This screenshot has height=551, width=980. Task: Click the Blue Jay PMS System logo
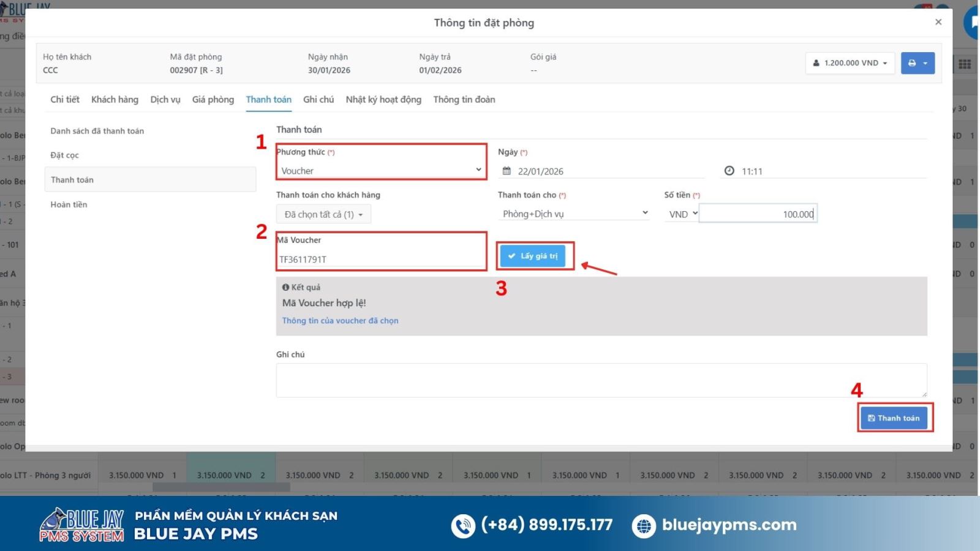pos(82,525)
